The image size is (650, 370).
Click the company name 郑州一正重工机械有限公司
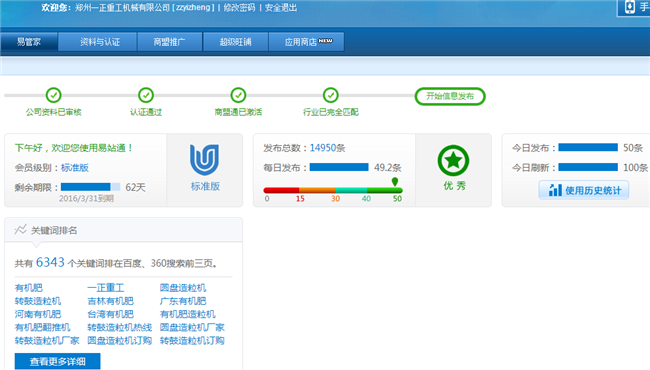[x=123, y=8]
